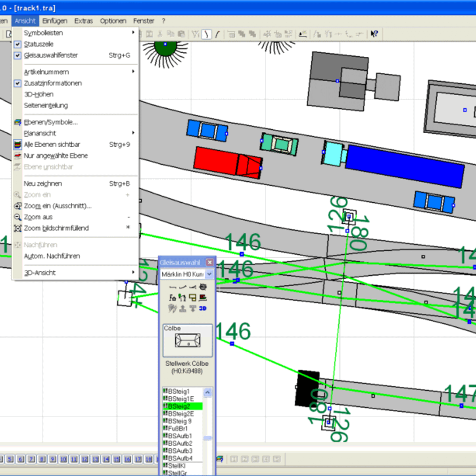Close the Gleisauswahl palette window
476x476 pixels.
pos(210,262)
